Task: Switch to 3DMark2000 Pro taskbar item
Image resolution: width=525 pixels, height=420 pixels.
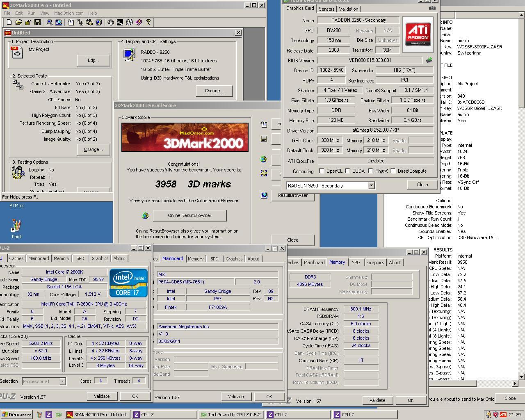Action: [98, 415]
